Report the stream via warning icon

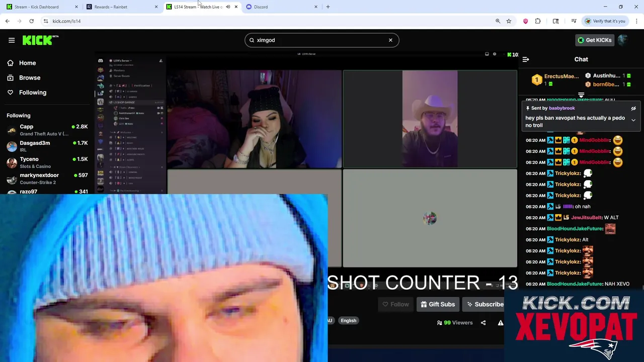(501, 323)
